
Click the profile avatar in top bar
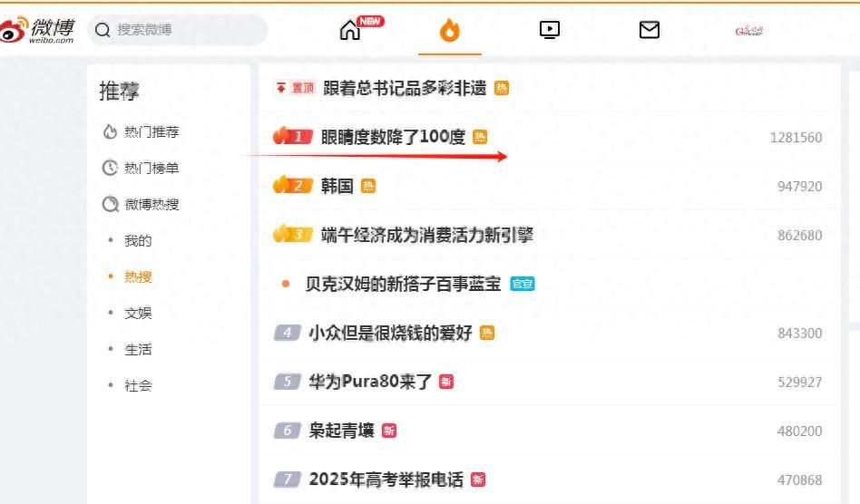click(749, 30)
